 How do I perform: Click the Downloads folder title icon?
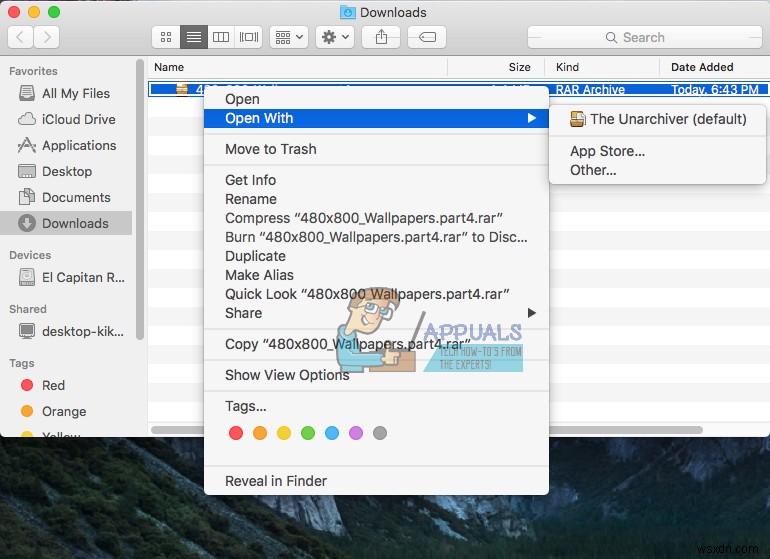tap(348, 12)
